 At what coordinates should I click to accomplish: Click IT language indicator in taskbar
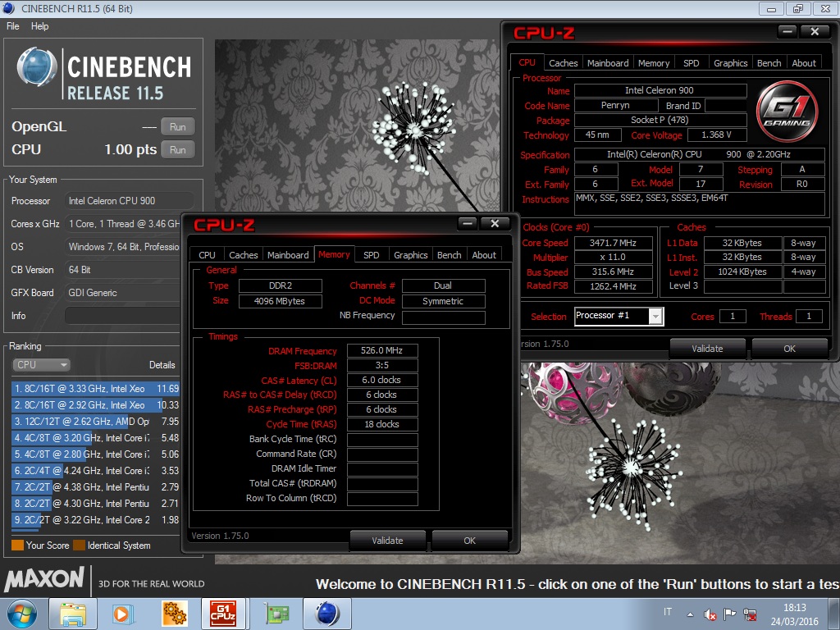(668, 612)
